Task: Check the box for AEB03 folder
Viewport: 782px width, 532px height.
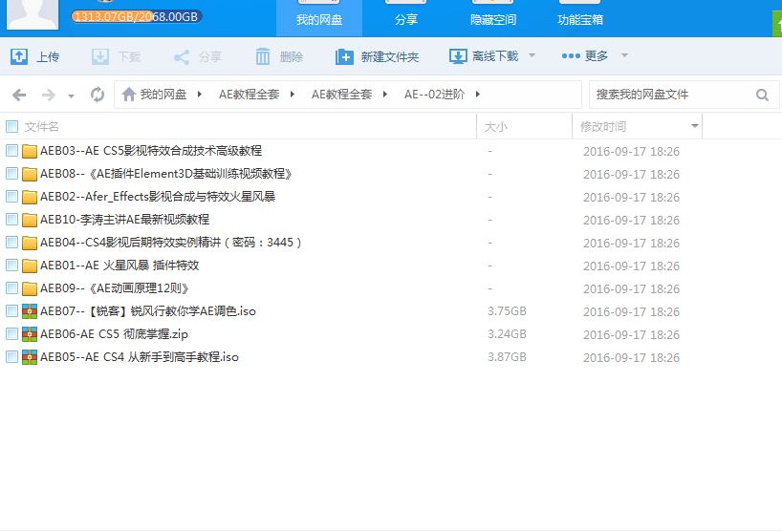Action: 11,150
